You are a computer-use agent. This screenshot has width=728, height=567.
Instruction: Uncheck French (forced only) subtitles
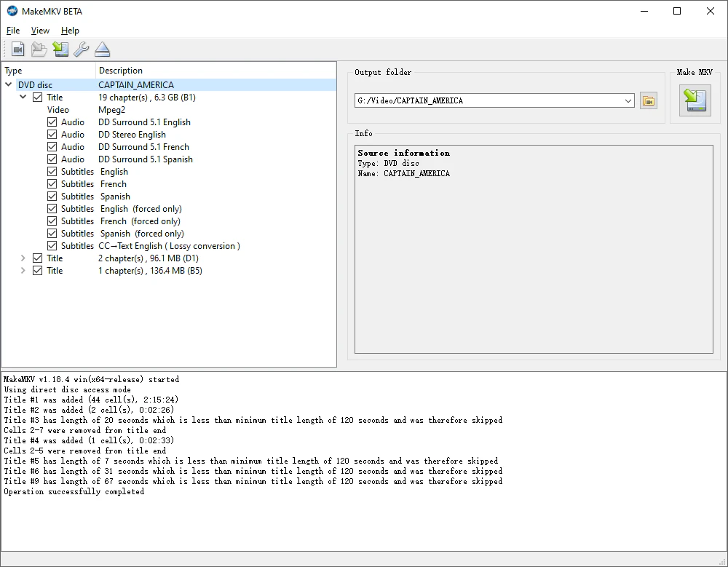coord(52,221)
